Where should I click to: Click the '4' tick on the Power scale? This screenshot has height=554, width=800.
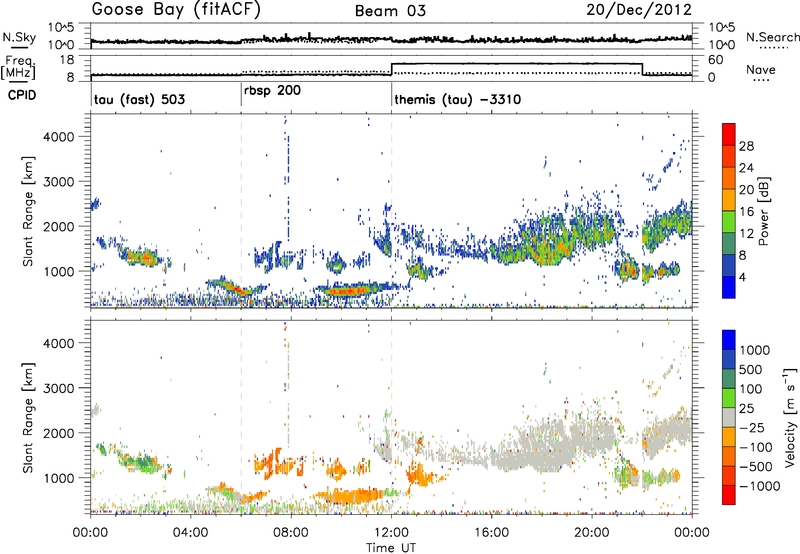coord(743,278)
